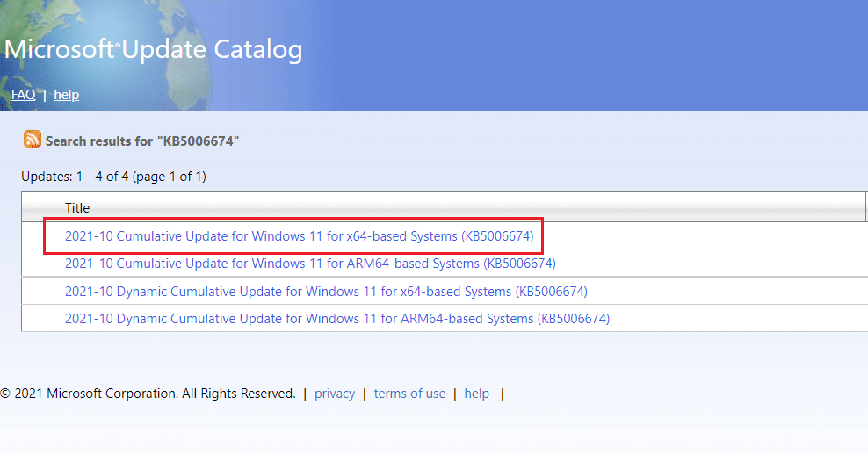Click the Microsoft Update Catalog title
This screenshot has height=455, width=868.
tap(154, 50)
